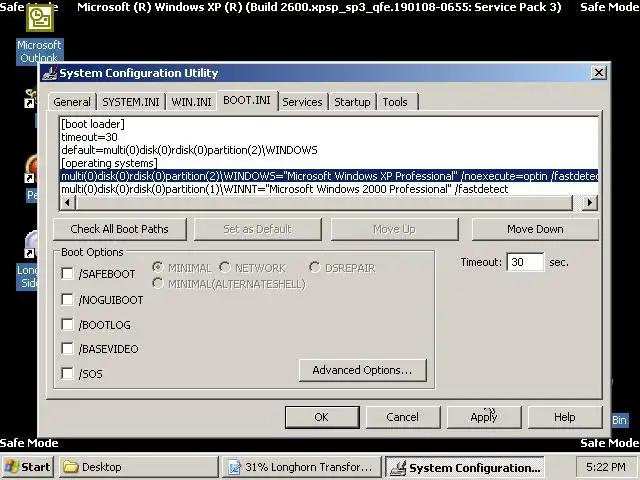The height and width of the screenshot is (480, 640).
Task: Click the System Configuration taskbar button
Action: [x=465, y=467]
